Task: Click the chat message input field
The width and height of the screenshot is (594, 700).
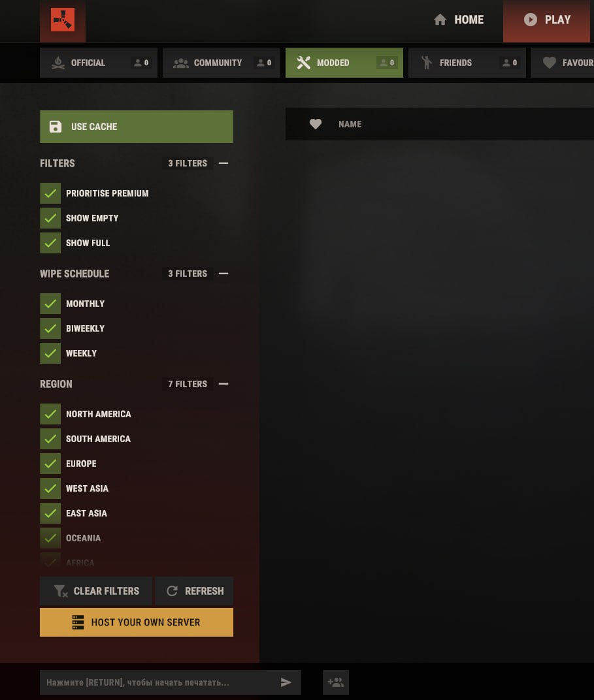Action: (x=157, y=682)
